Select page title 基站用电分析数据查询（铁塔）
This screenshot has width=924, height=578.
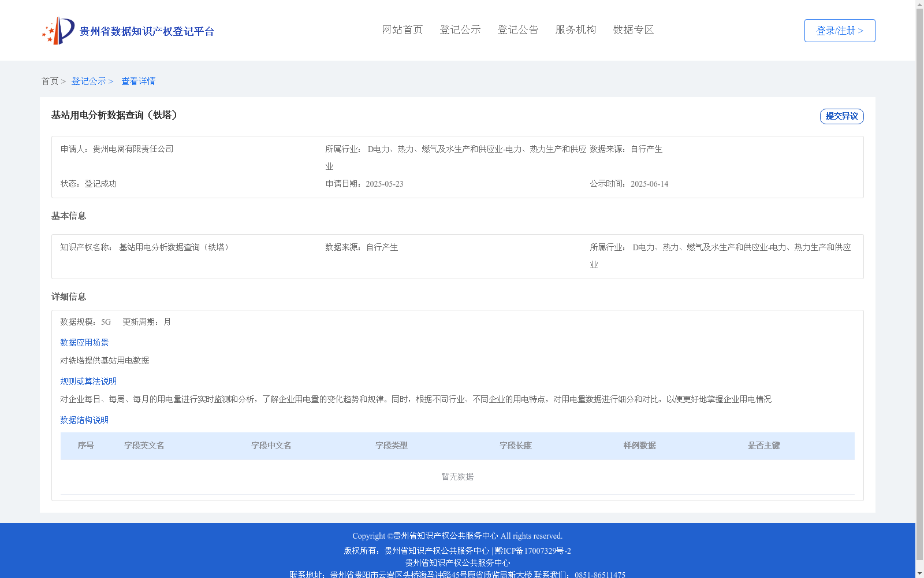(x=116, y=115)
